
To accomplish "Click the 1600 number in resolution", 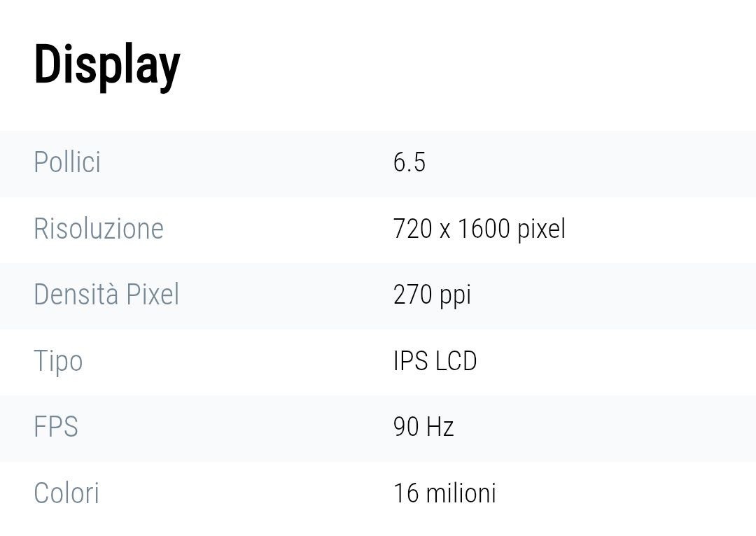I will [484, 229].
